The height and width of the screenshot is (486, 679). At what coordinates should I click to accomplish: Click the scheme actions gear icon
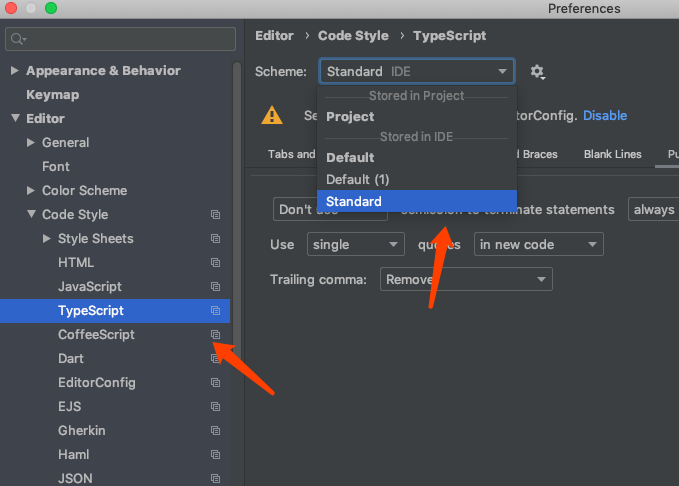click(538, 72)
